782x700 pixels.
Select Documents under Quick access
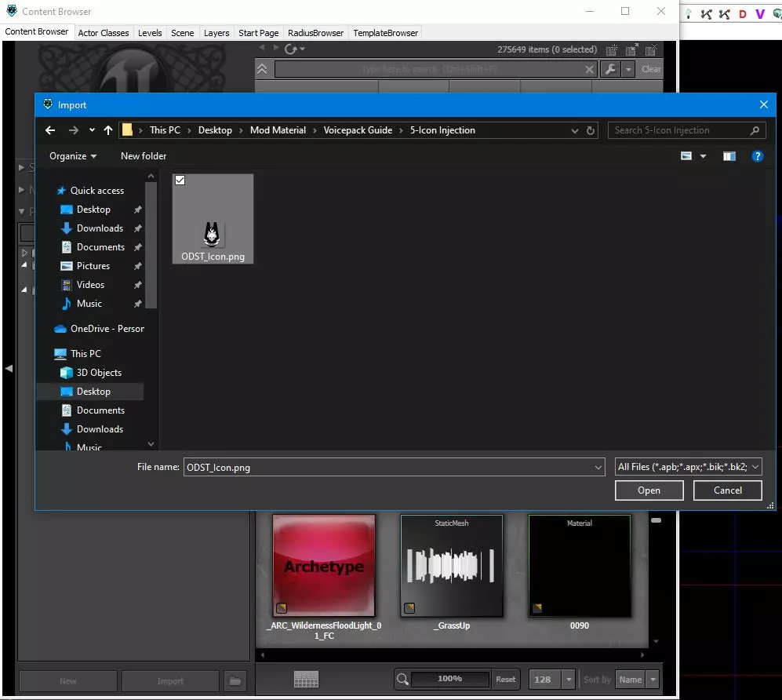tap(100, 247)
